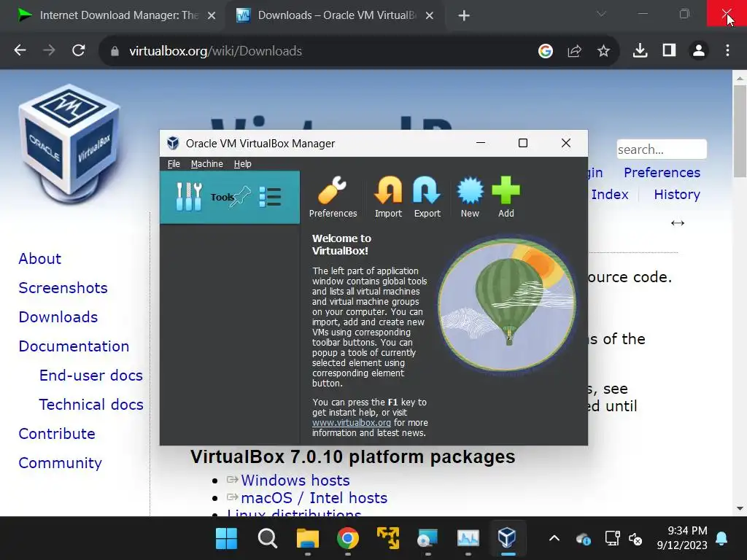Open the About sidebar link
747x560 pixels.
click(40, 259)
